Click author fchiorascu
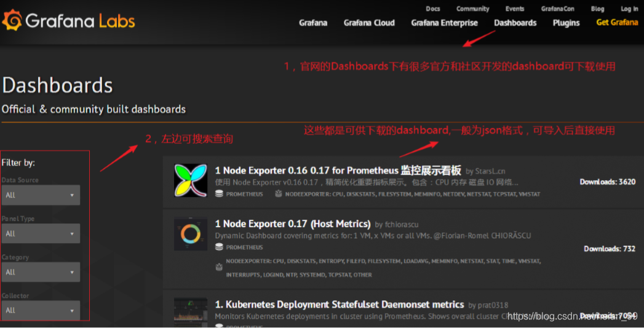644x328 pixels. [401, 225]
